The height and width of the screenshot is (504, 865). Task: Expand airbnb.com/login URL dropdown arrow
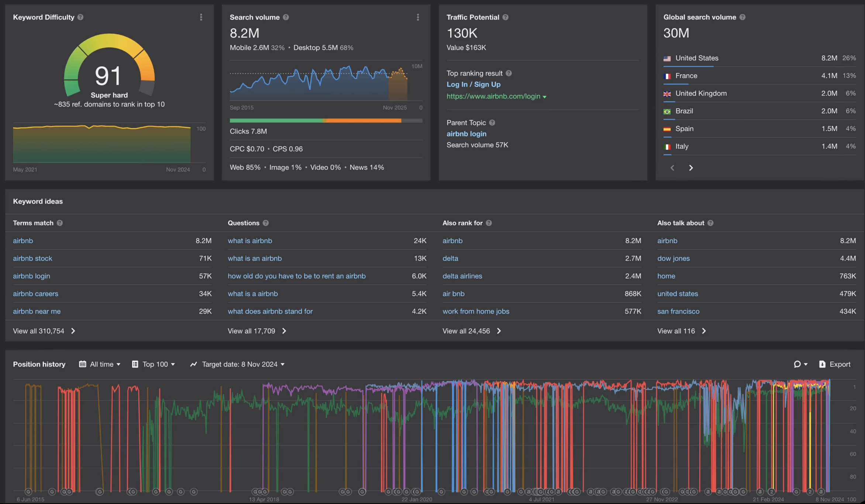(544, 97)
